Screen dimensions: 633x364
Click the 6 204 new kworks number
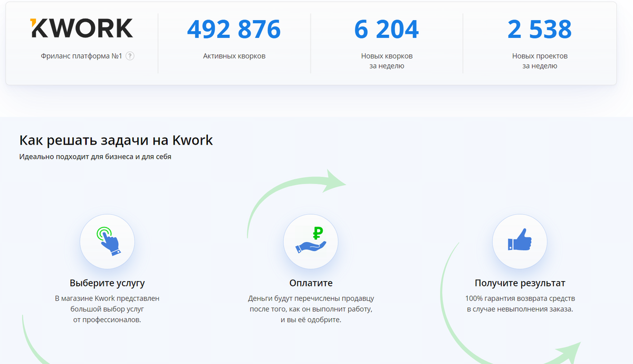coord(387,29)
